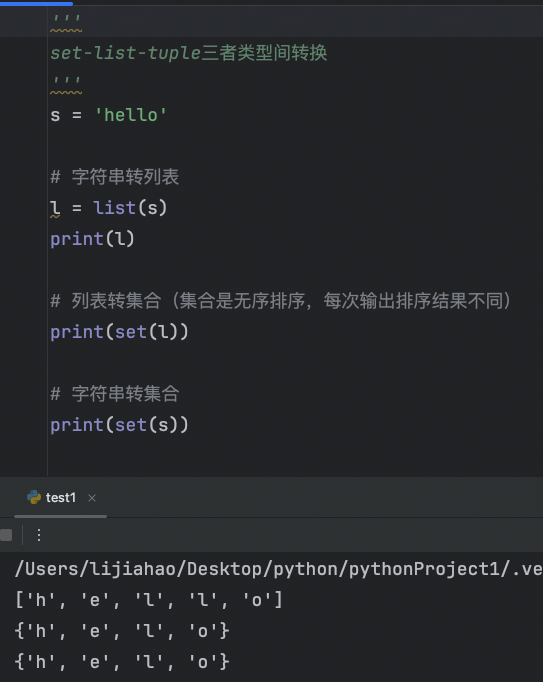Click the closing triple quotes above s assignment
This screenshot has width=543, height=682.
coord(66,83)
